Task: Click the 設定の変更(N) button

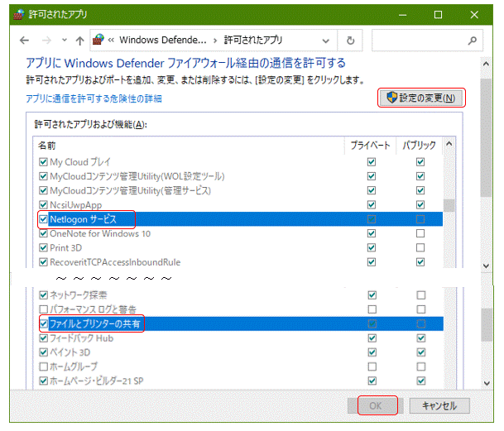Action: [x=421, y=98]
